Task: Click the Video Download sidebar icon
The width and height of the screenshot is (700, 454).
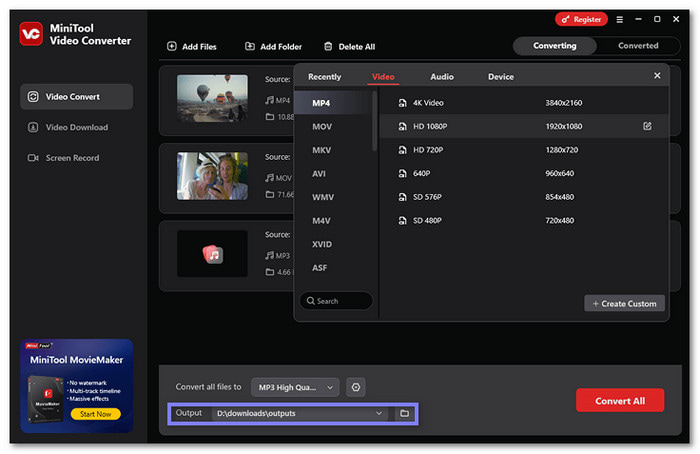Action: [33, 127]
